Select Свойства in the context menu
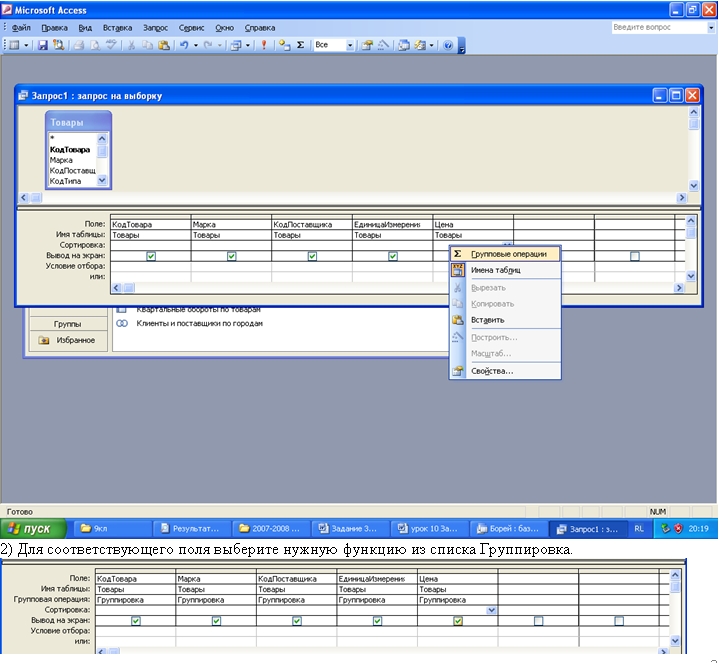720x663 pixels. click(492, 371)
